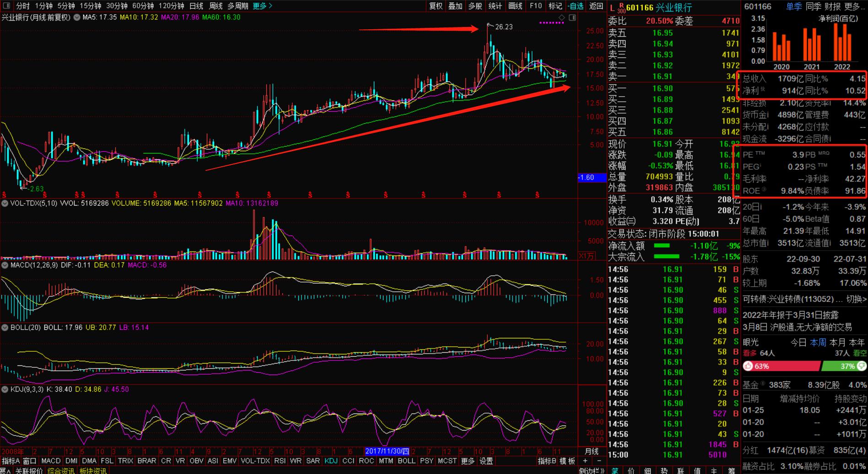Open BOLL indicator dropdown circle
Viewport: 868px width, 474px height.
(5, 327)
